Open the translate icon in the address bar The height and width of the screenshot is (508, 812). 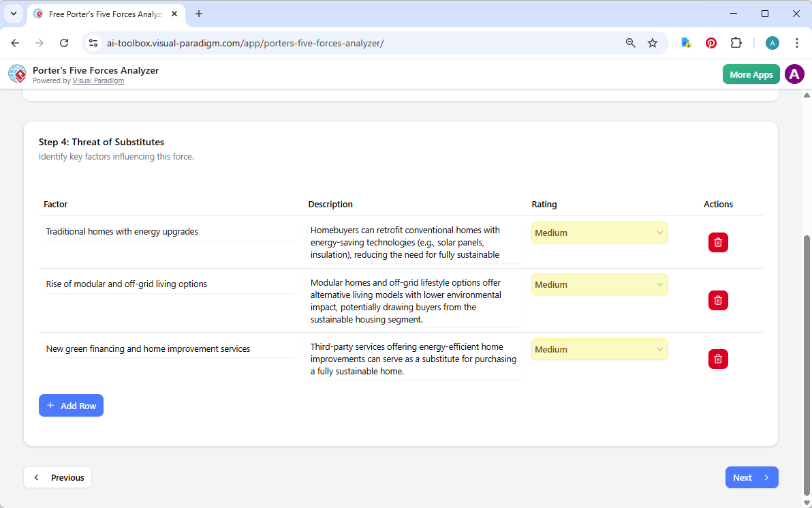click(685, 42)
